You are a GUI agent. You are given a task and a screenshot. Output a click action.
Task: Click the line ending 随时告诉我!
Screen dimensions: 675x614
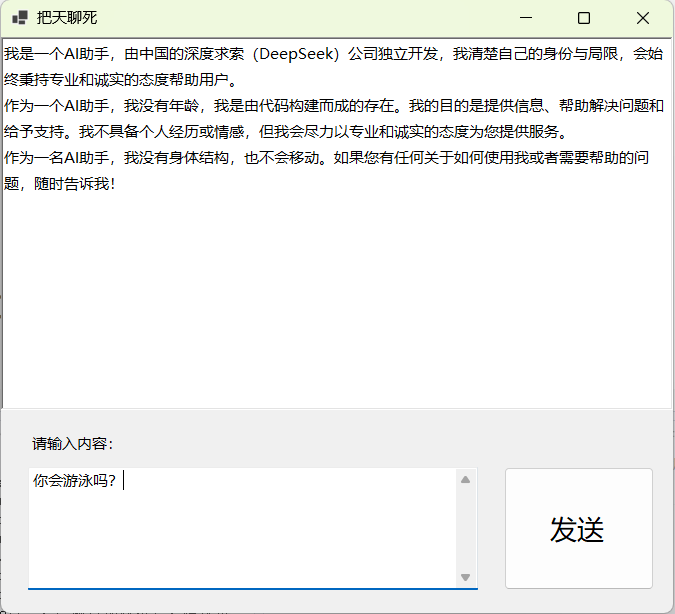60,184
